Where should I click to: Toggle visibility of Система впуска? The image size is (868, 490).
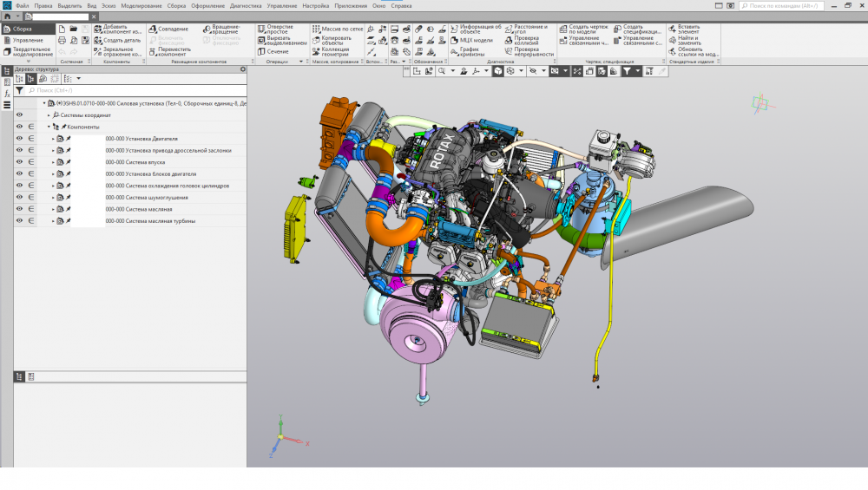click(x=20, y=162)
